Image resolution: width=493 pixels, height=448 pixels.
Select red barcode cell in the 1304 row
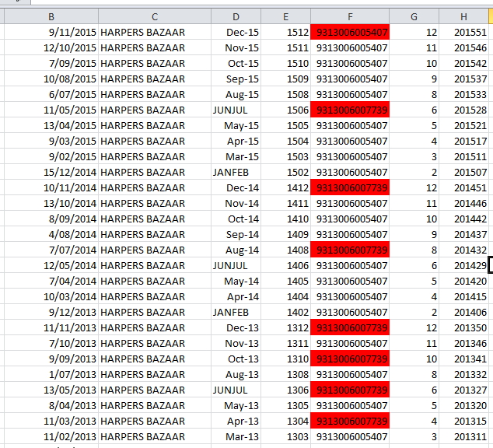pos(350,421)
